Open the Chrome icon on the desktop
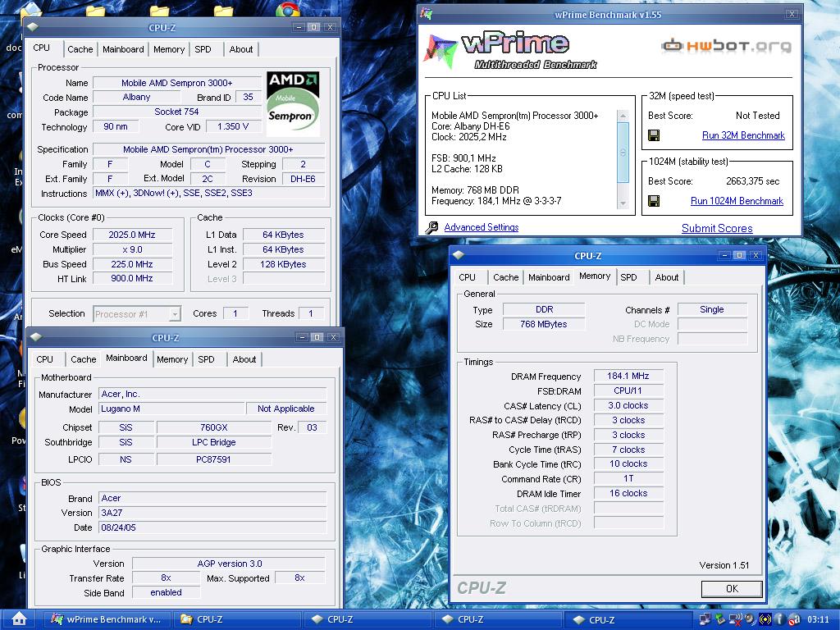The height and width of the screenshot is (630, 840). pos(288,9)
